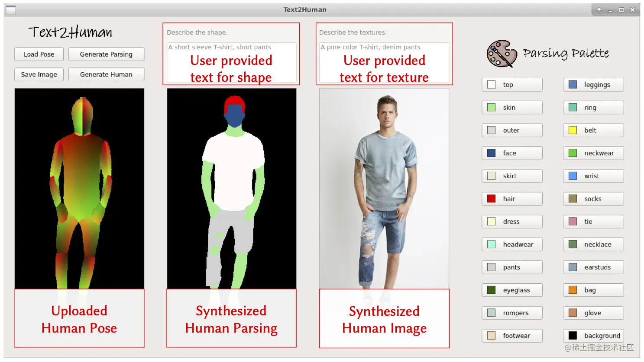Screen dimensions: 644x362
Task: Click the Generate Human button
Action: click(x=106, y=74)
